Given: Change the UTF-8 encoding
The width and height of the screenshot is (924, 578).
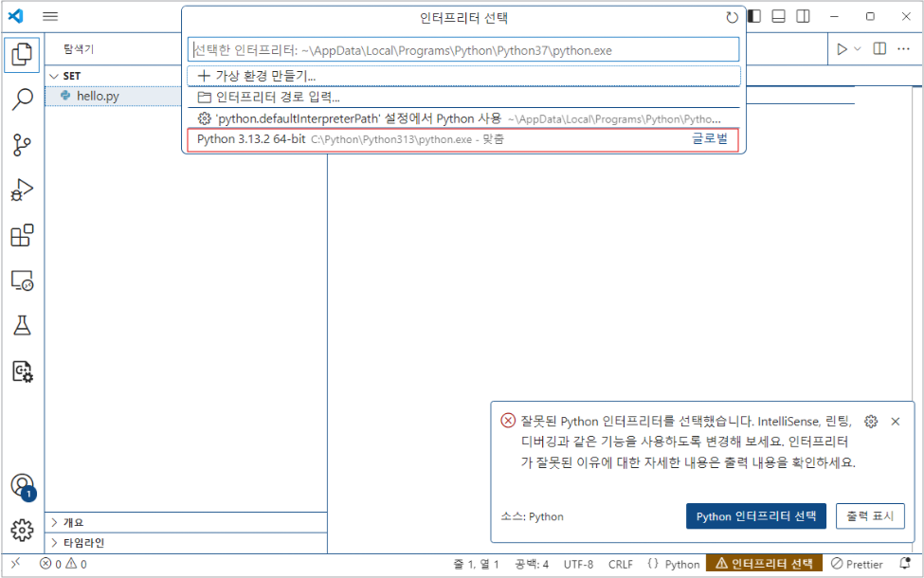Looking at the screenshot, I should [578, 564].
